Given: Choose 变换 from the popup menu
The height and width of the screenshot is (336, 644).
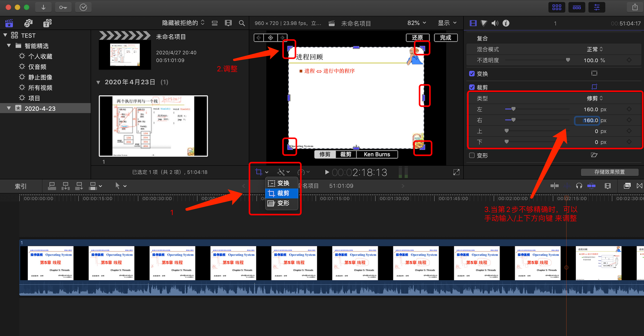Looking at the screenshot, I should (x=282, y=183).
